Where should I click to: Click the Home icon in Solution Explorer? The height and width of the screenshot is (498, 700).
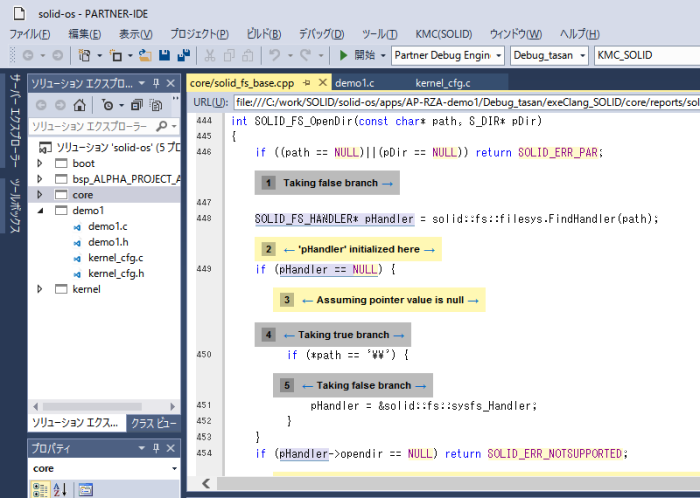coord(80,104)
